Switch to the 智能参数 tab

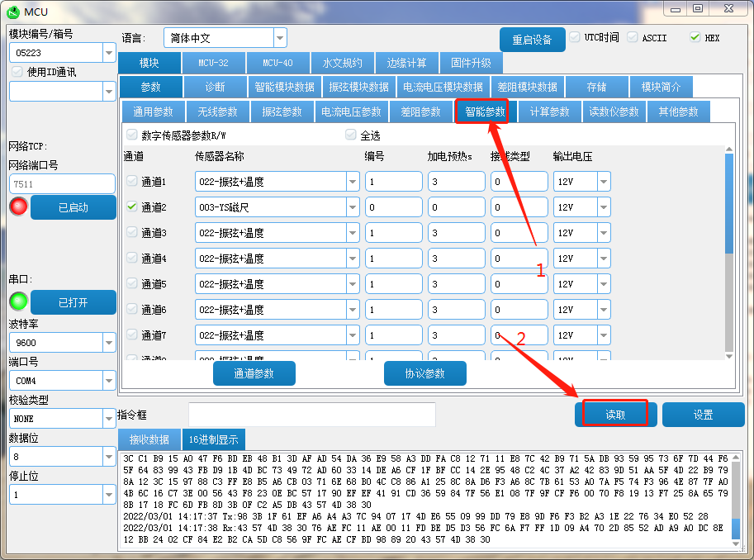coord(486,112)
